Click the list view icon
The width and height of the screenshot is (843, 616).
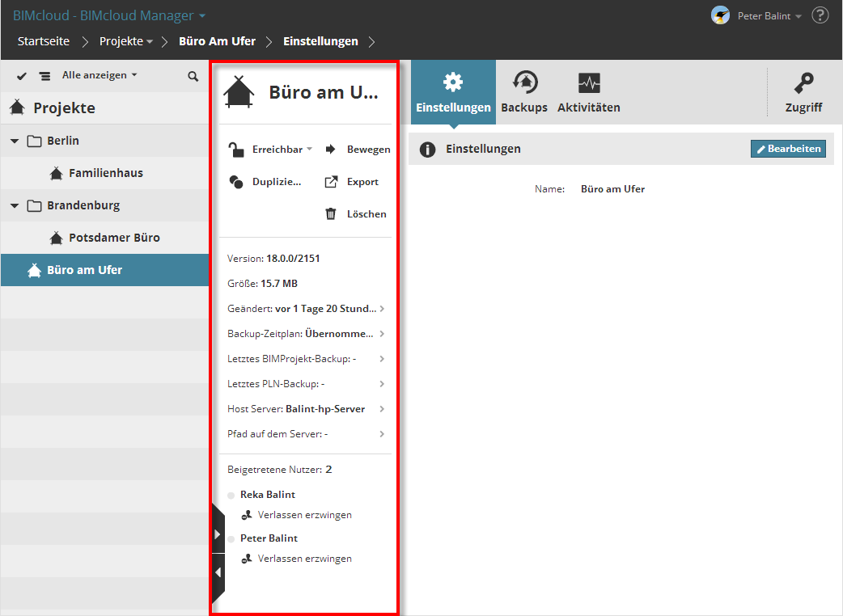point(45,76)
